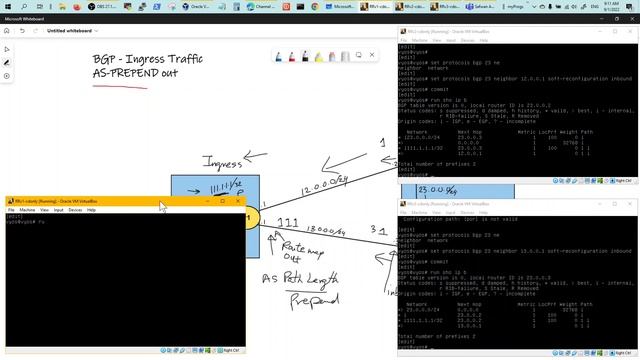Select the yellow highlighter

[319, 56]
